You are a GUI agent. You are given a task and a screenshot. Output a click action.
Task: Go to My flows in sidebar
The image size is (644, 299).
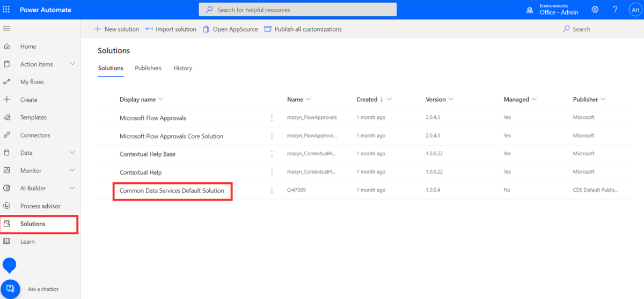[32, 82]
